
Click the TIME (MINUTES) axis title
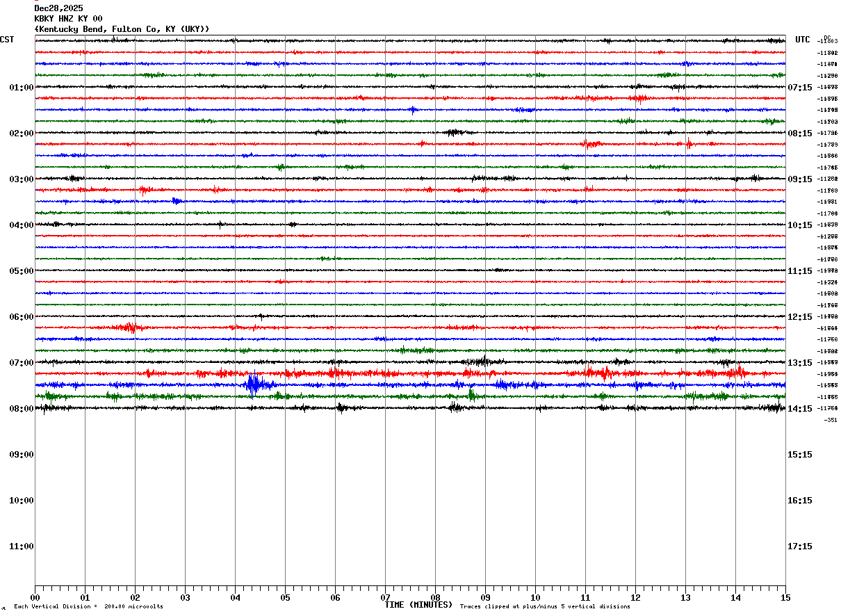[418, 605]
